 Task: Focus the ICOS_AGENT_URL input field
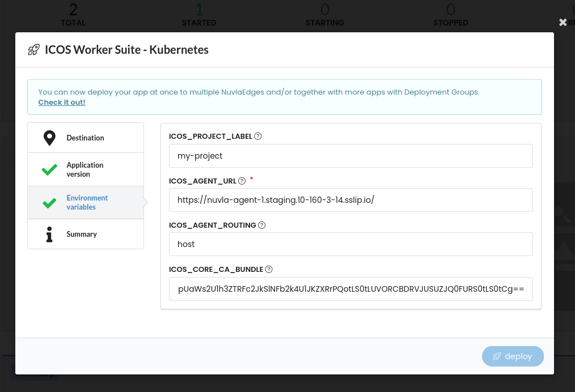point(350,200)
